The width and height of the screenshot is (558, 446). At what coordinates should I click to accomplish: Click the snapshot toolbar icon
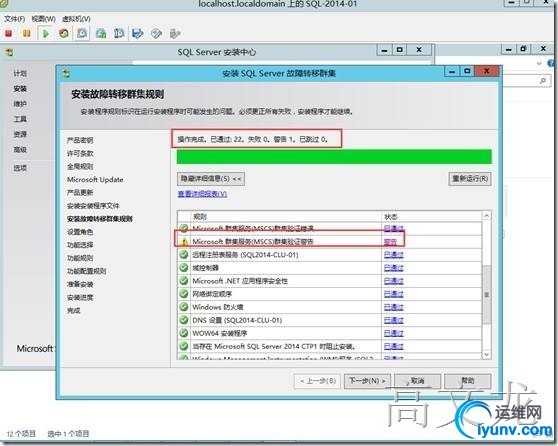click(82, 33)
